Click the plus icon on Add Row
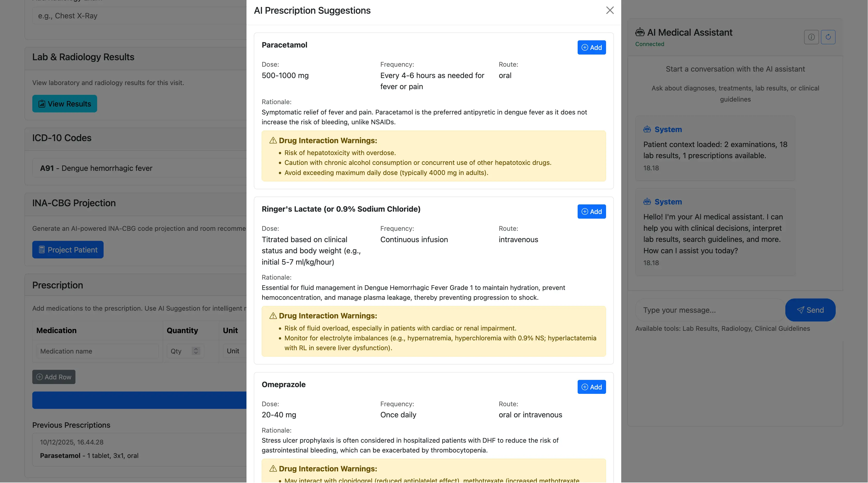 [x=40, y=377]
